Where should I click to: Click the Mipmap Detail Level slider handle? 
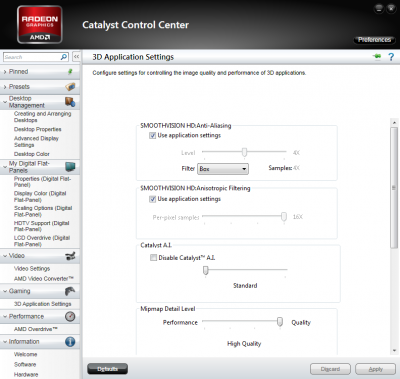[280, 322]
